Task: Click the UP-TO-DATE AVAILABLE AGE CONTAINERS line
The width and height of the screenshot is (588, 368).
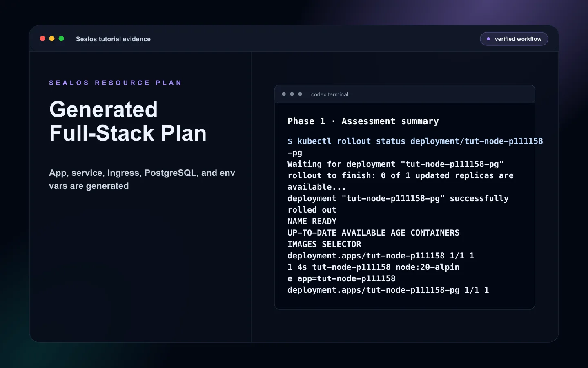Action: coord(373,233)
